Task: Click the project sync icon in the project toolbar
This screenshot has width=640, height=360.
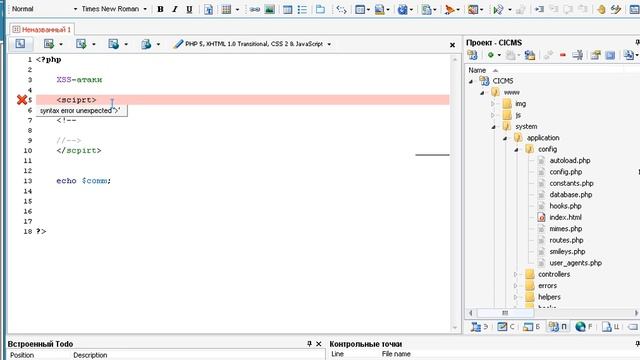Action: tap(530, 55)
